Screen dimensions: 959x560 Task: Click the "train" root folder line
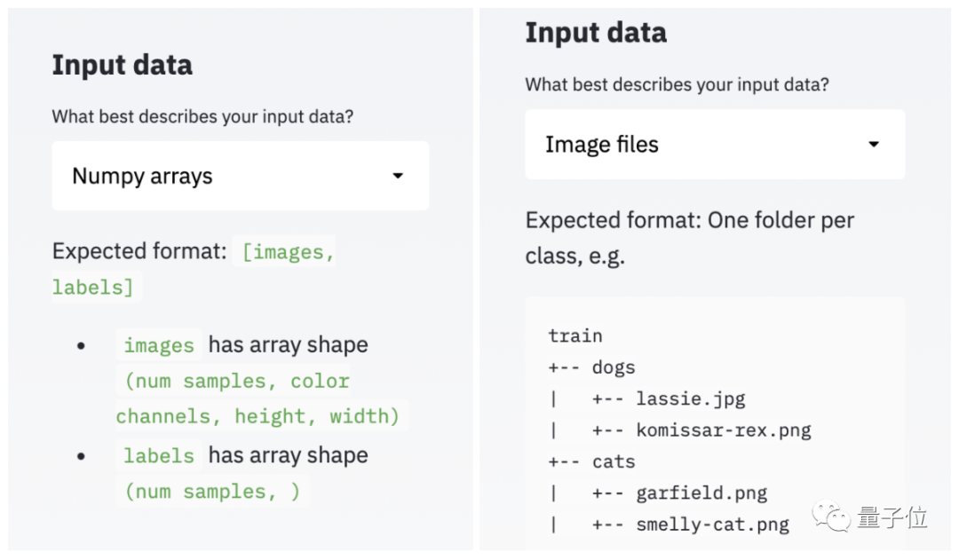(575, 335)
